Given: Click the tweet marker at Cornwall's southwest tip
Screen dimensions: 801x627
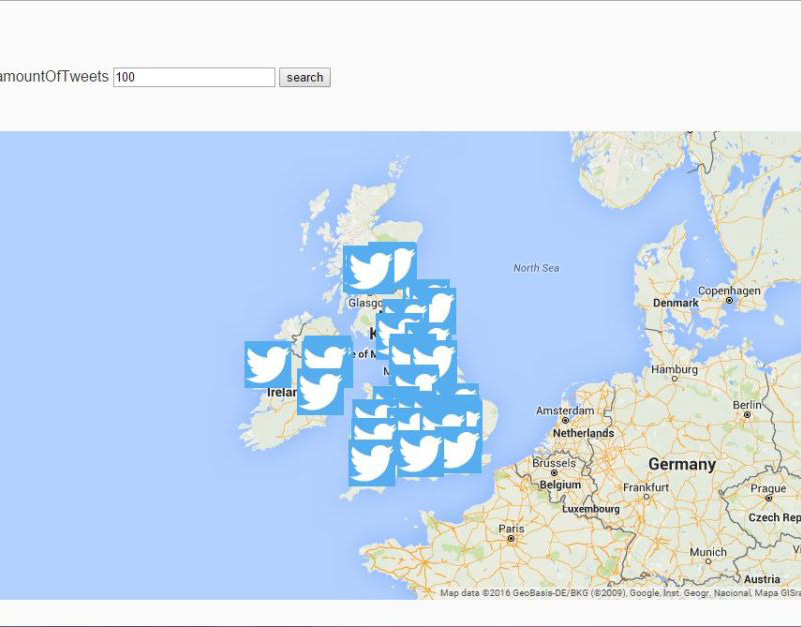Looking at the screenshot, I should (x=372, y=463).
